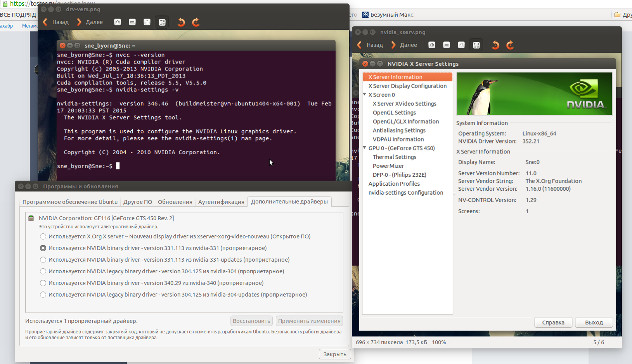
Task: Open PowerMizer settings
Action: [388, 166]
